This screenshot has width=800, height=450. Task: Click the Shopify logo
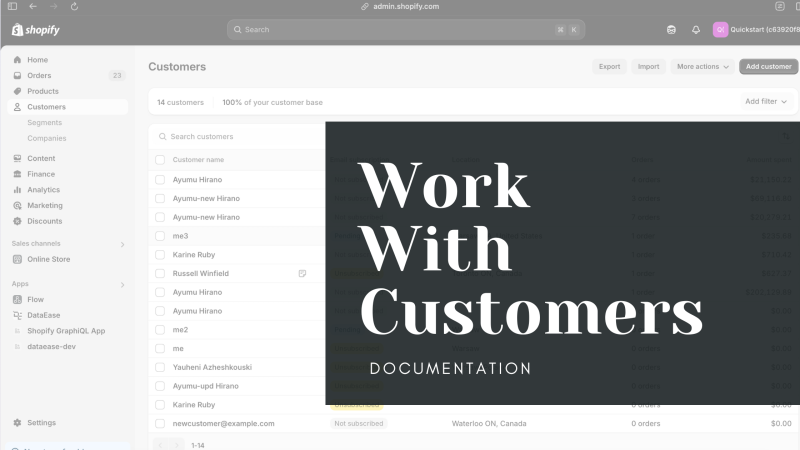(x=35, y=30)
